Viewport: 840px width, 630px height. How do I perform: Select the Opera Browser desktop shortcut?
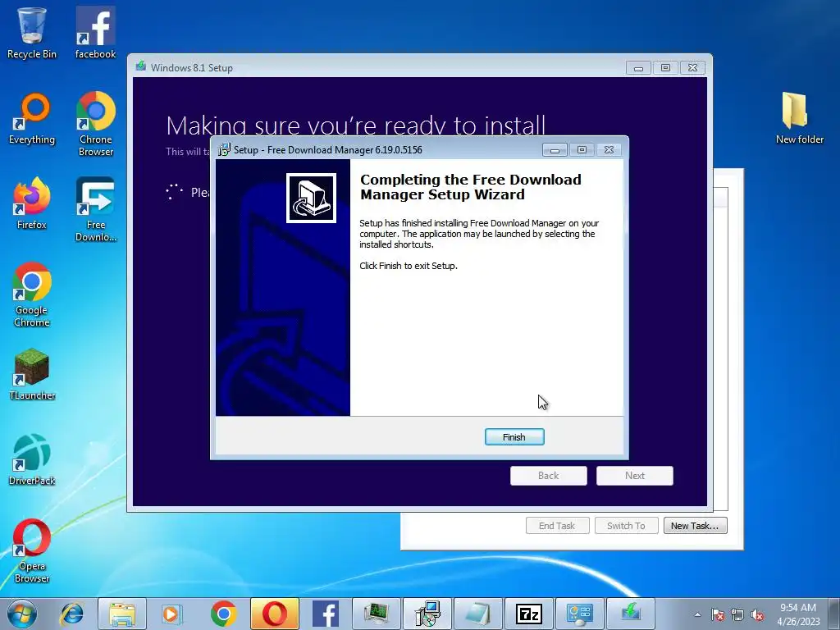[x=32, y=550]
